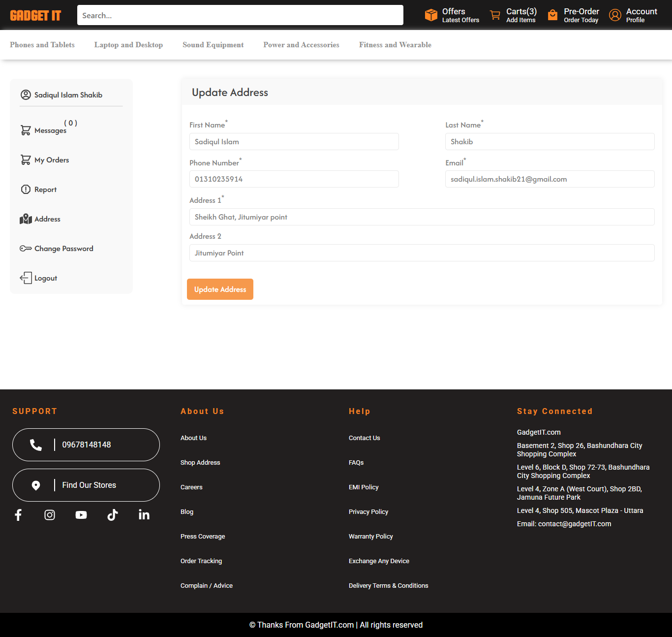Click the Address pin icon in sidebar
The width and height of the screenshot is (672, 637).
coord(26,219)
